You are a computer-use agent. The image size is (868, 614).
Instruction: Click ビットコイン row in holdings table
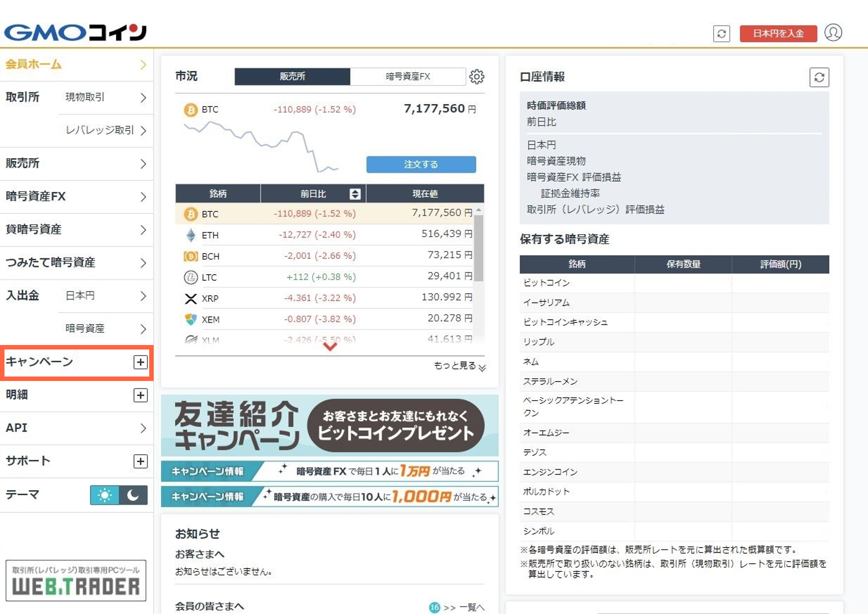tap(674, 283)
